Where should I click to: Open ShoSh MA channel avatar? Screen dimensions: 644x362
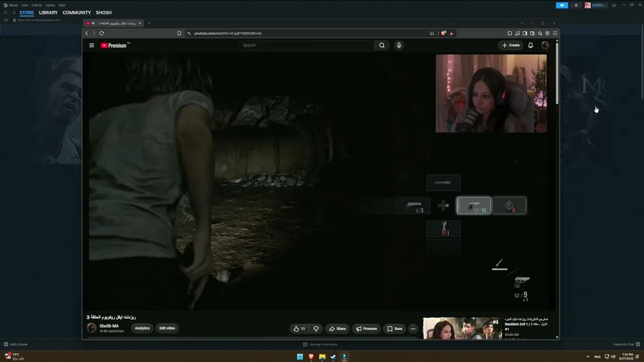click(92, 328)
